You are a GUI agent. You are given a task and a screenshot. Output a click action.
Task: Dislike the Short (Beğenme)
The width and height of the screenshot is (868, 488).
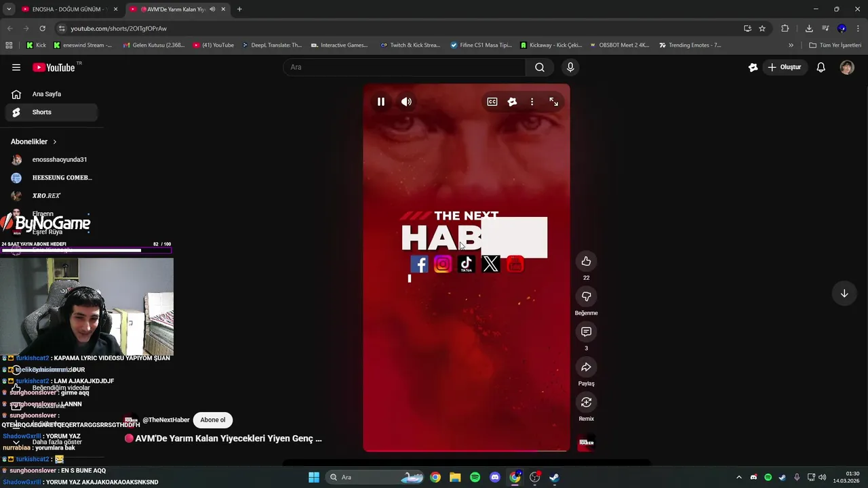click(587, 296)
